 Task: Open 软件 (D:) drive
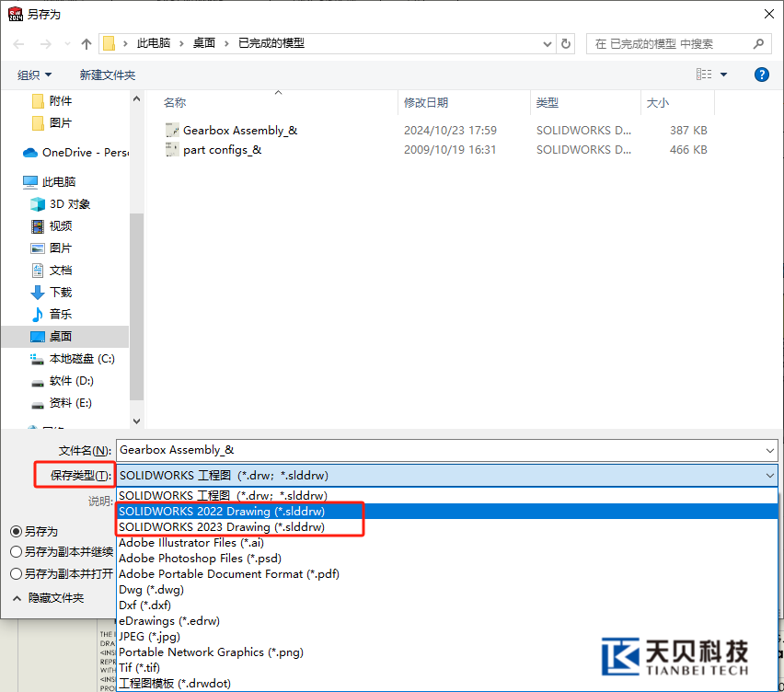coord(62,381)
